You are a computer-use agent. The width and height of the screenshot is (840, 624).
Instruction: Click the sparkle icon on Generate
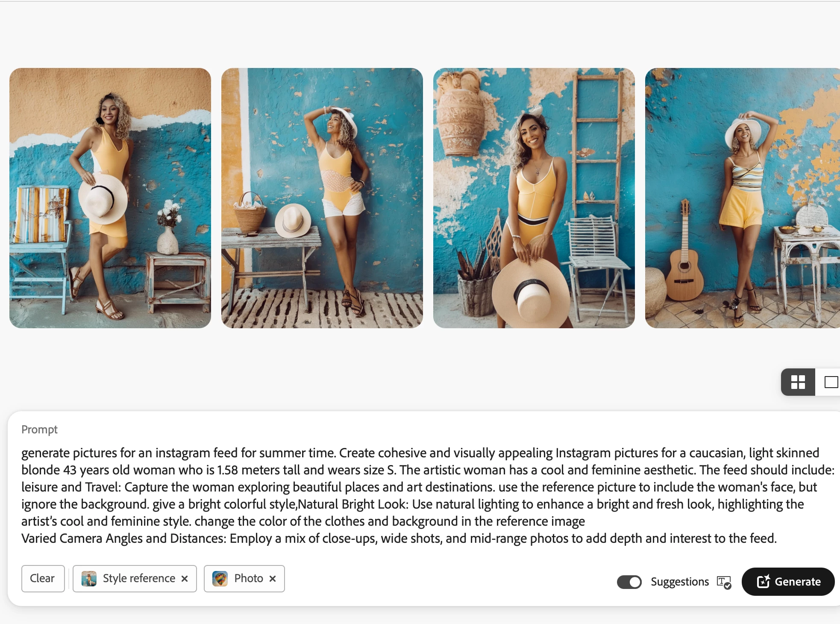[x=764, y=581]
